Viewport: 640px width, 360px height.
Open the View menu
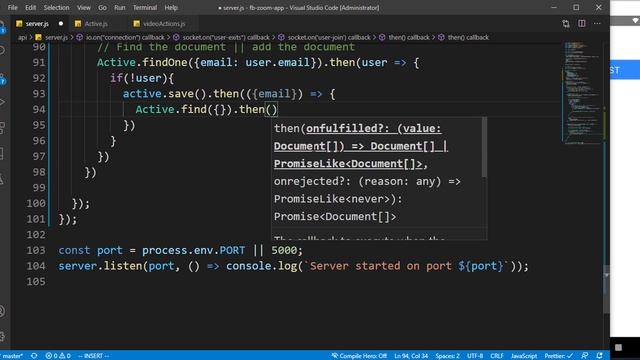84,7
